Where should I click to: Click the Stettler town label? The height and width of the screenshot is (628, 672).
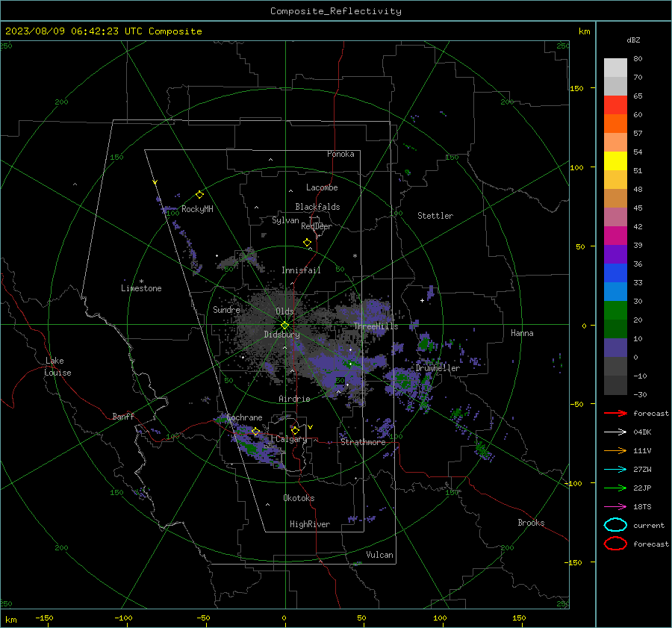[x=435, y=216]
